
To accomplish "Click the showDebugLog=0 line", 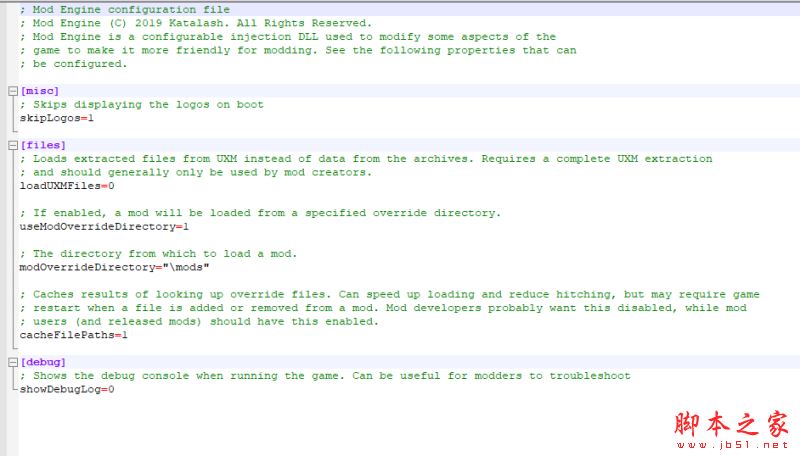I will pyautogui.click(x=67, y=389).
